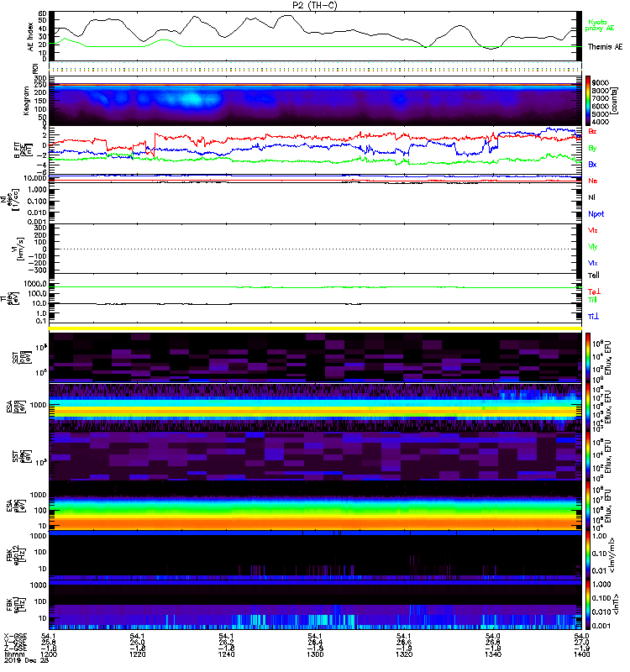Click the 2019 Dec 28 date label

click(x=27, y=660)
